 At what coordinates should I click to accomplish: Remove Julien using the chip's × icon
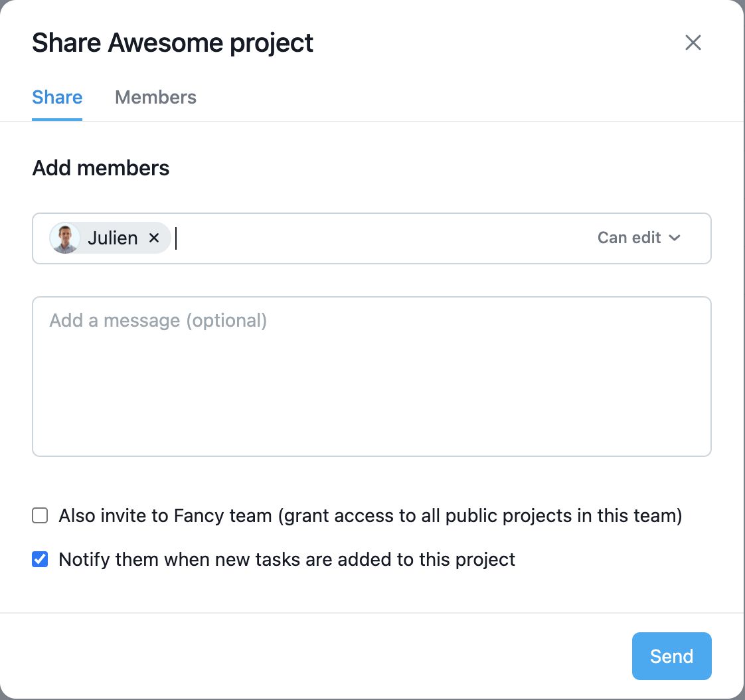click(x=154, y=238)
